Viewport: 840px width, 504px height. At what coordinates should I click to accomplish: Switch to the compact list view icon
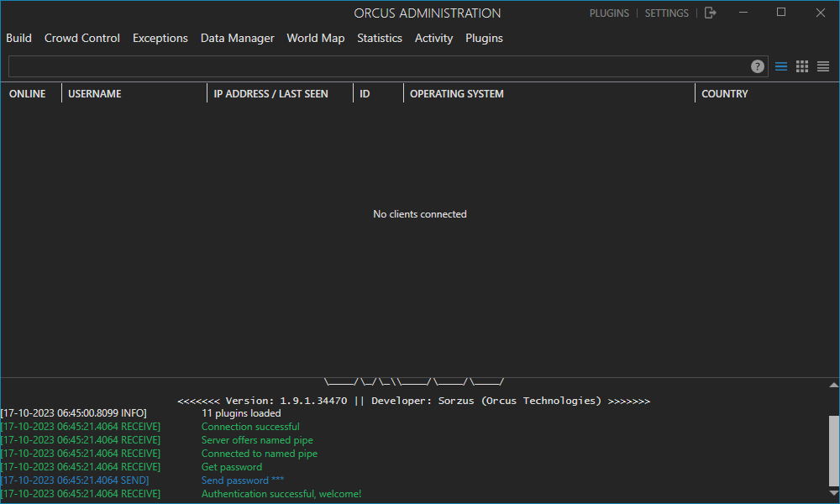(823, 66)
